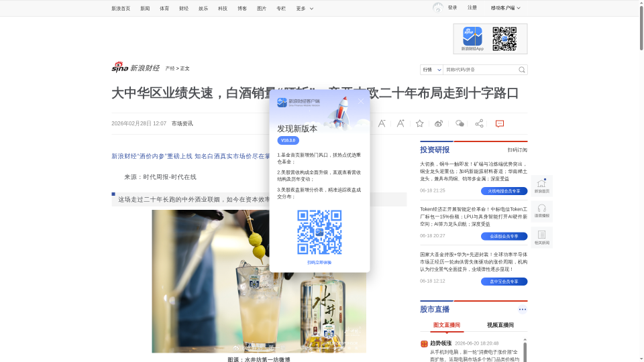
Task: Click 扫码订阅 link
Action: [x=517, y=149]
